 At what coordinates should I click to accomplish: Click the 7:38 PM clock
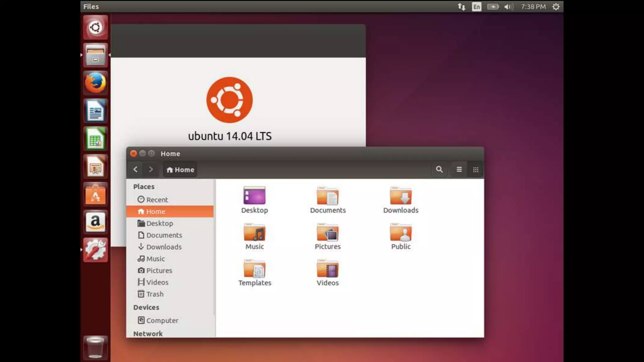click(533, 7)
